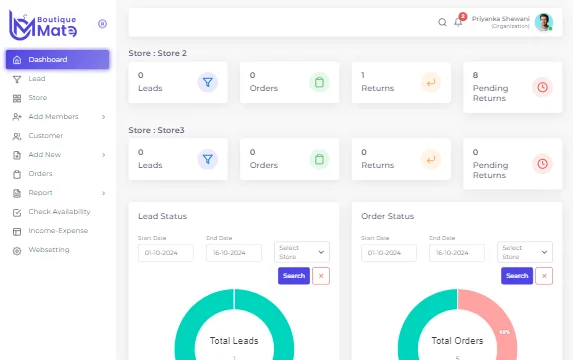
Task: Open the Priyanka Shewani account name
Action: [500, 19]
